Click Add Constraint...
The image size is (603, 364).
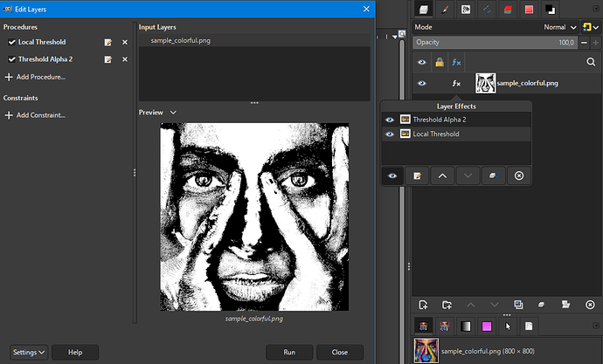click(x=35, y=115)
